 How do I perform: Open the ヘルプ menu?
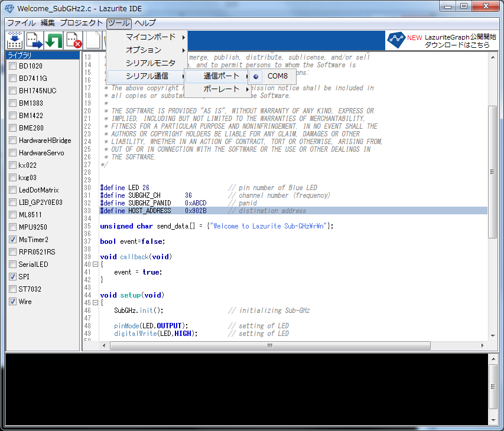pyautogui.click(x=145, y=23)
